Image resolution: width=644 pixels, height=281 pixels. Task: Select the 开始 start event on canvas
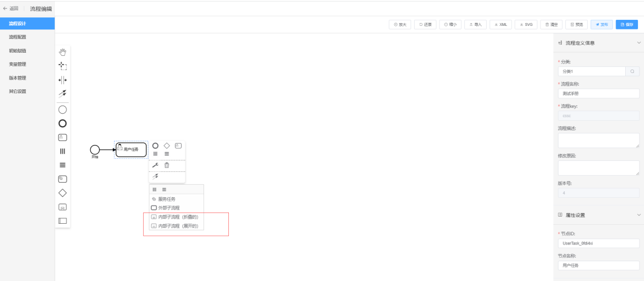[94, 149]
